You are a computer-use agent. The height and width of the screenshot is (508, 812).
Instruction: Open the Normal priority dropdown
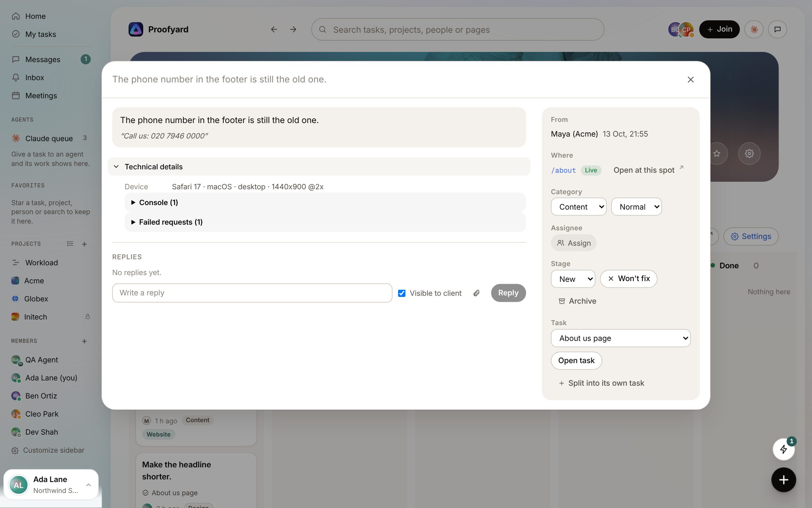coord(636,207)
